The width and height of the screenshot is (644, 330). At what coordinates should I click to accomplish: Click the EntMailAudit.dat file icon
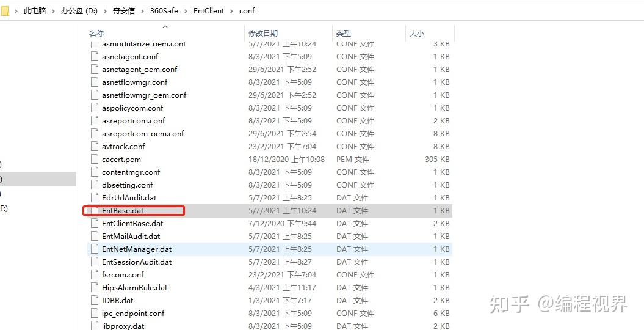(x=95, y=237)
